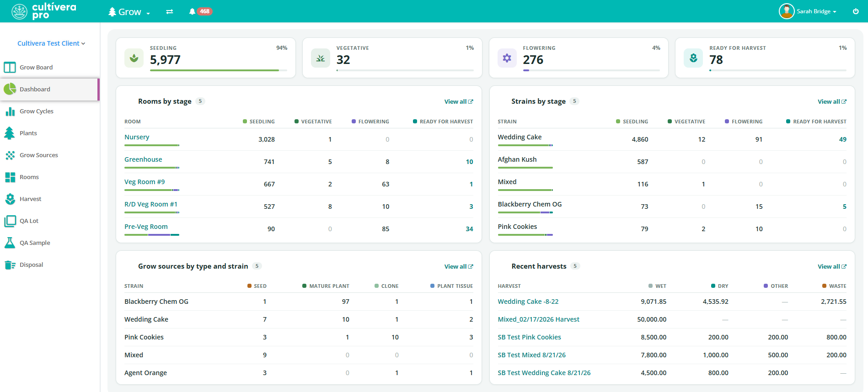Click the Seedling progress bar
This screenshot has width=868, height=392.
click(x=219, y=70)
